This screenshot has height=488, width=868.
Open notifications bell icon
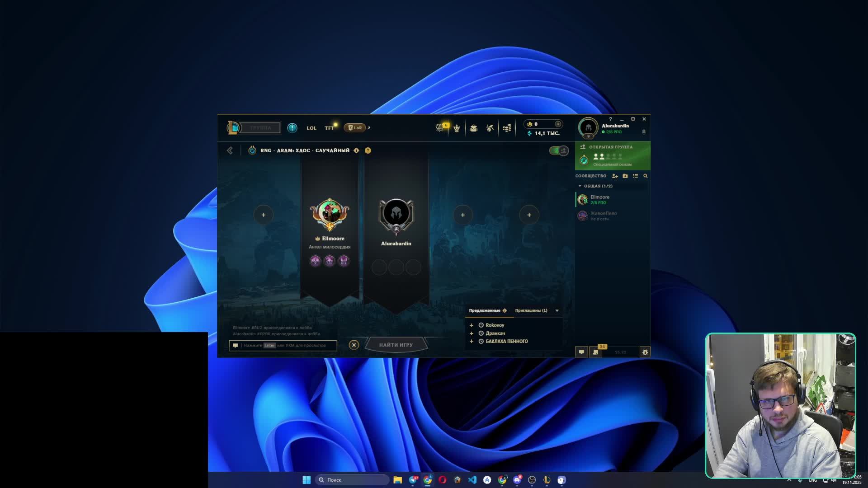(644, 132)
